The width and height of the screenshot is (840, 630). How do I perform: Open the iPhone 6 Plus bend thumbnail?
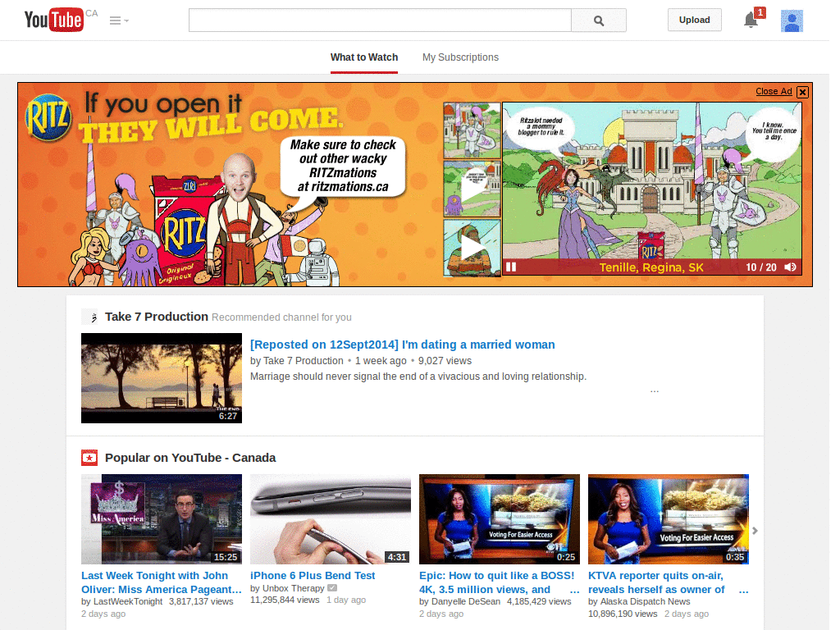pos(331,519)
